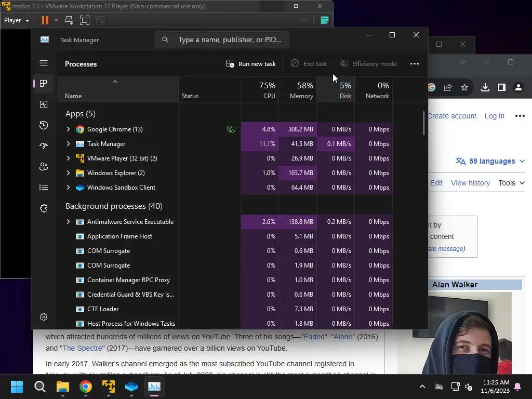Expand Windows Sandbox Client process row

(68, 188)
